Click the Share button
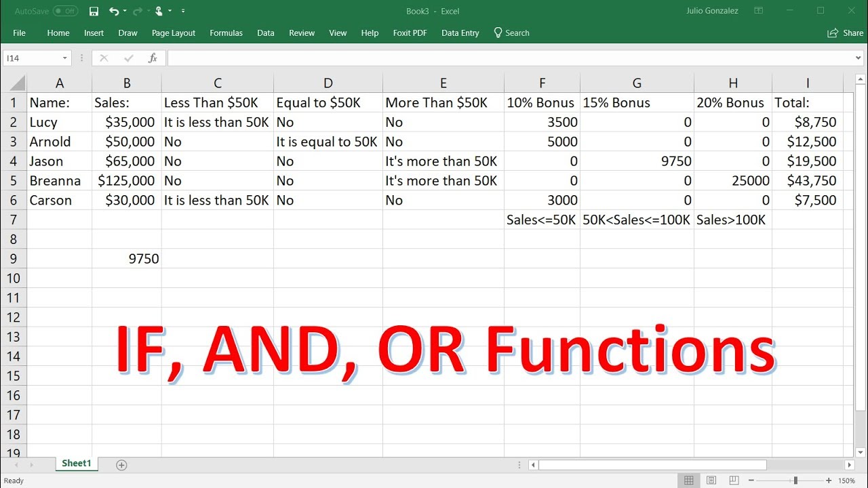 (844, 33)
